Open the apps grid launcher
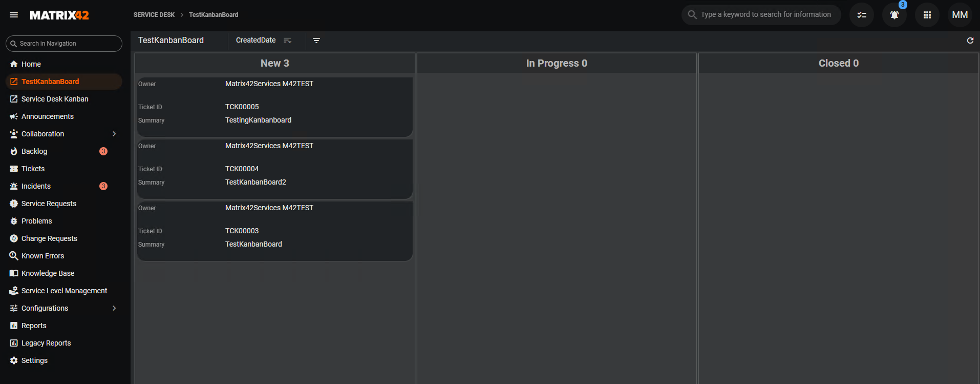This screenshot has width=980, height=384. tap(927, 15)
